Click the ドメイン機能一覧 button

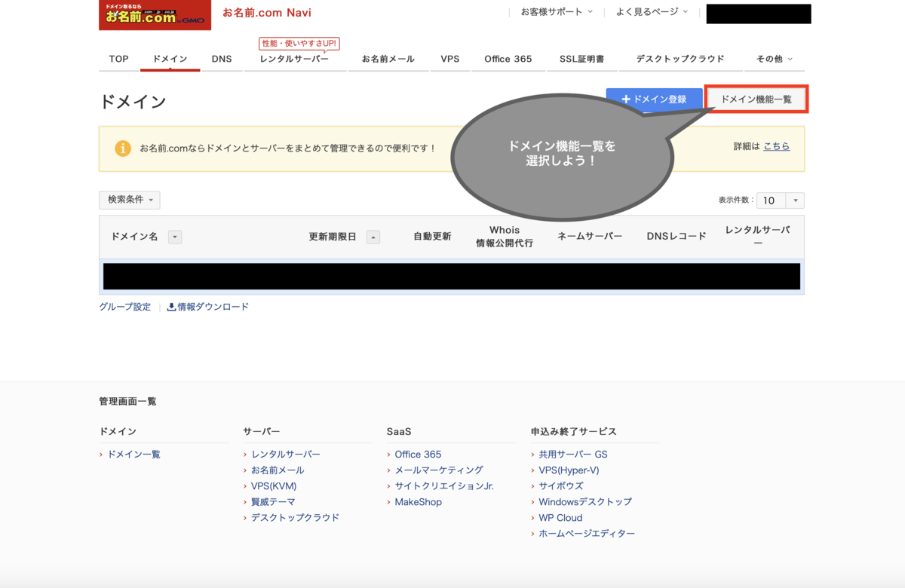click(756, 100)
